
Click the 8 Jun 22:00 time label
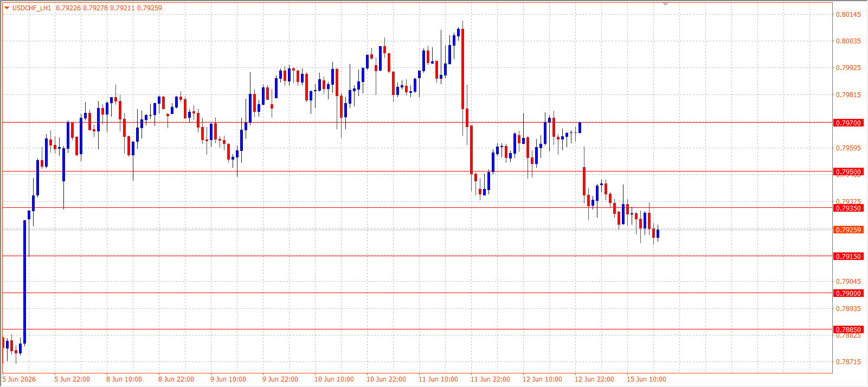tap(176, 379)
